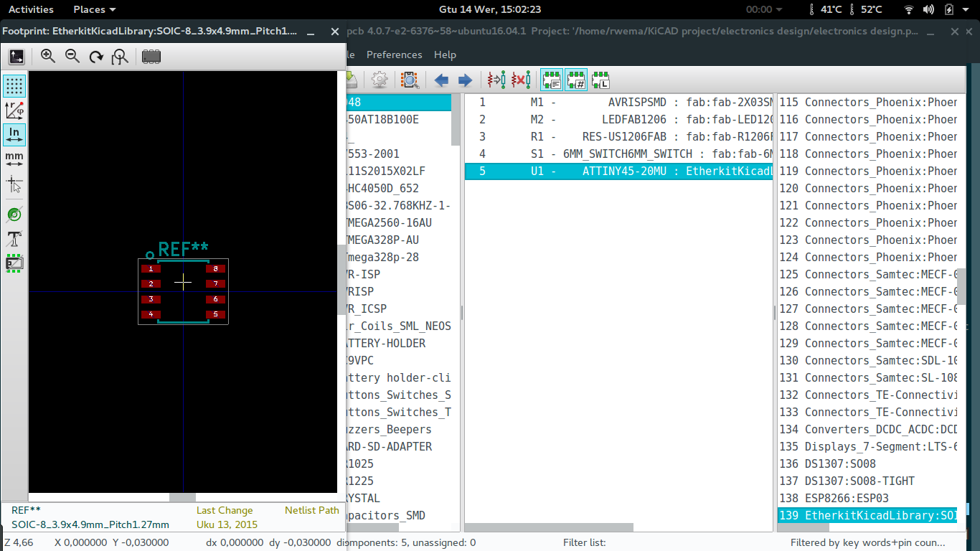The width and height of the screenshot is (980, 551).
Task: Enable filtering footprints by library
Action: tap(600, 80)
